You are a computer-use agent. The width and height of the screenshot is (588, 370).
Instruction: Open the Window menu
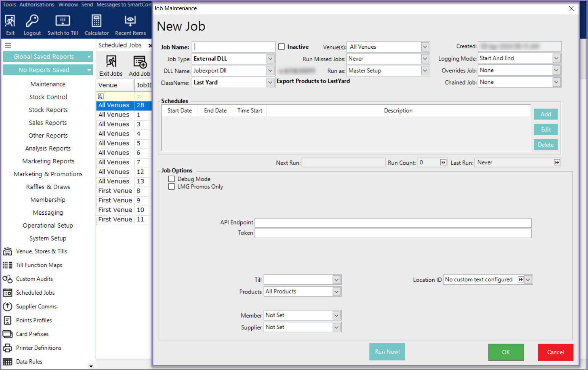[68, 5]
